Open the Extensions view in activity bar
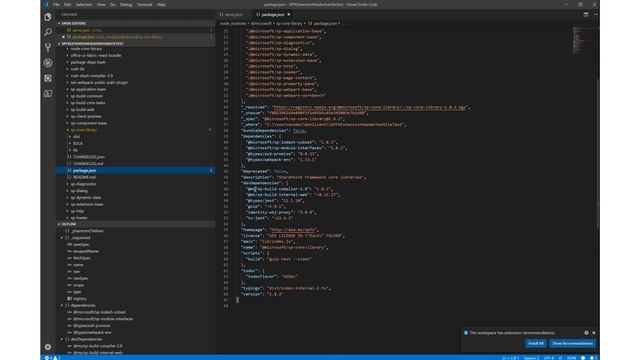The image size is (640, 360). click(x=48, y=78)
